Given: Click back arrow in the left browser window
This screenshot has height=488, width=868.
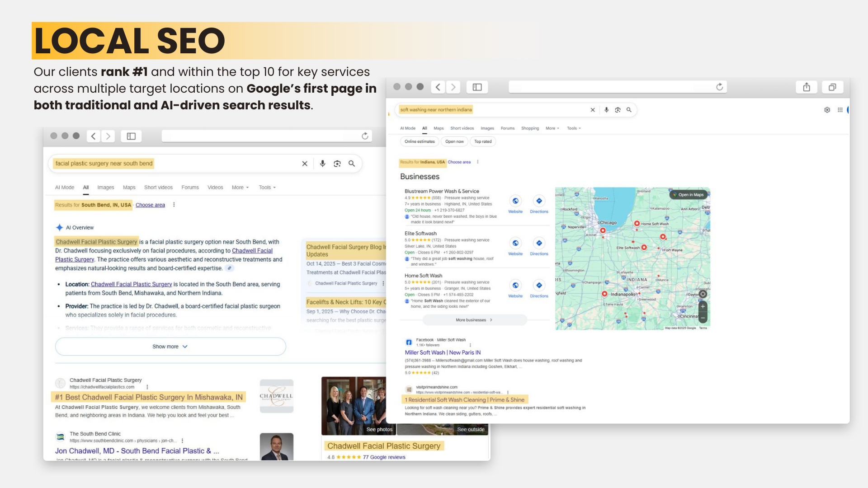Looking at the screenshot, I should (x=94, y=136).
